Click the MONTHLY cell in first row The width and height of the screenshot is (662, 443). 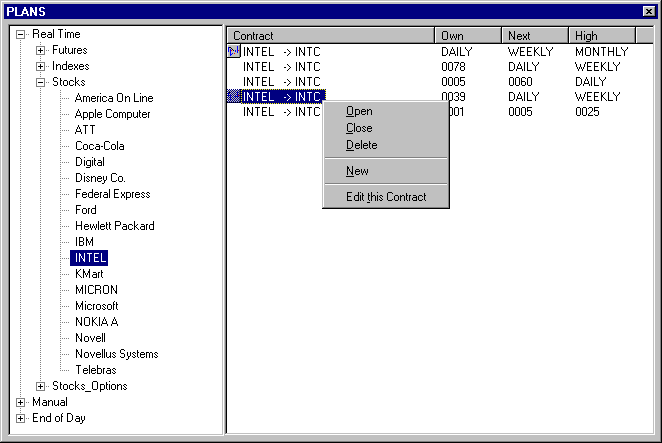coord(602,52)
